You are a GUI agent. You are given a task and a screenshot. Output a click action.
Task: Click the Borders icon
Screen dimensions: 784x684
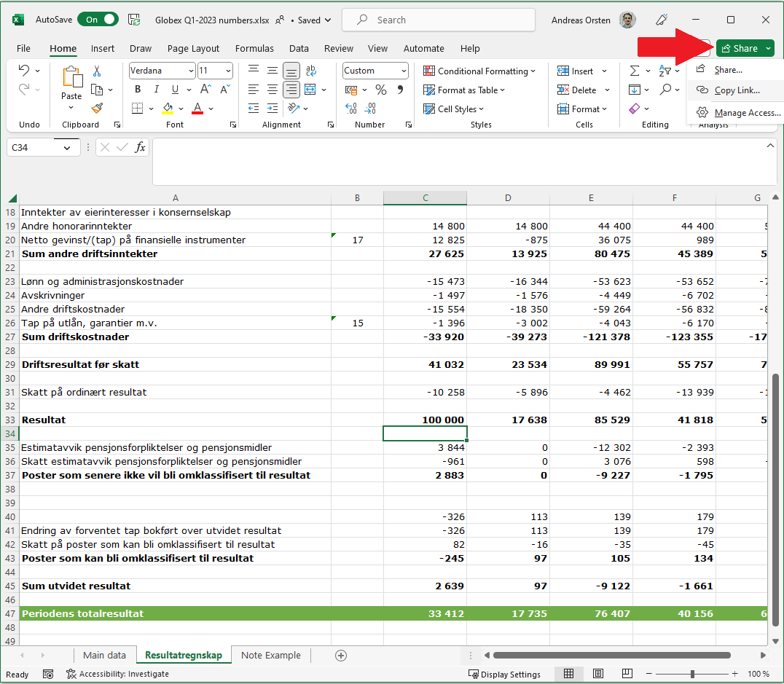137,108
